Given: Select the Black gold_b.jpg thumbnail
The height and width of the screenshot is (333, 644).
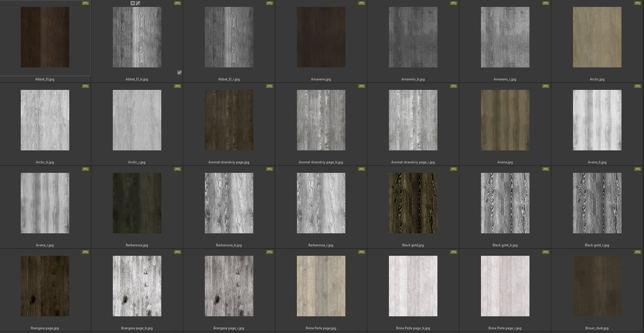Looking at the screenshot, I should coord(505,203).
